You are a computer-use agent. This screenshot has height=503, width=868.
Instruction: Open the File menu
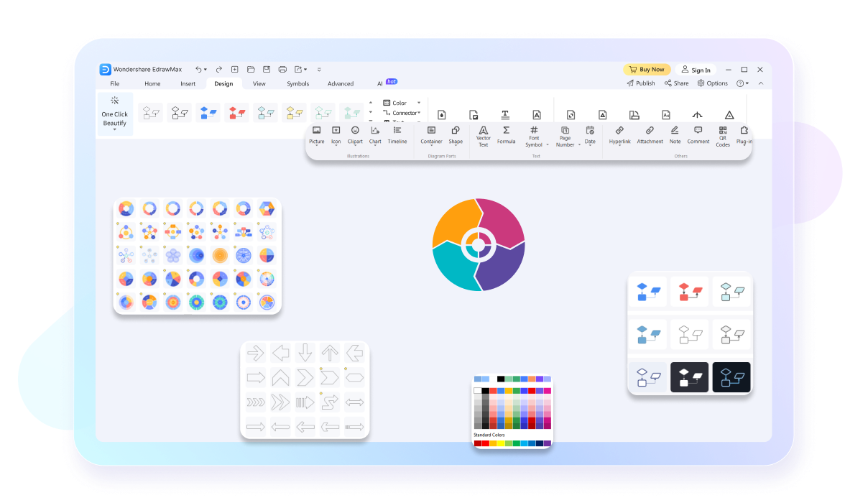[115, 84]
